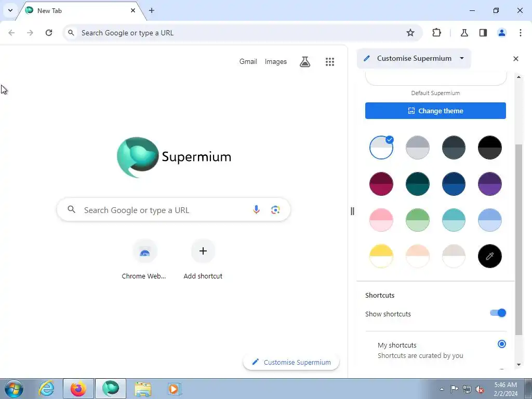Click the side panel resize handle
This screenshot has height=399, width=532.
click(352, 211)
